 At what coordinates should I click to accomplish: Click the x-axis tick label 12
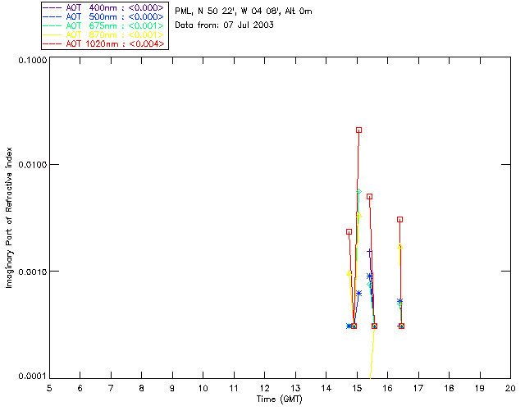264,388
